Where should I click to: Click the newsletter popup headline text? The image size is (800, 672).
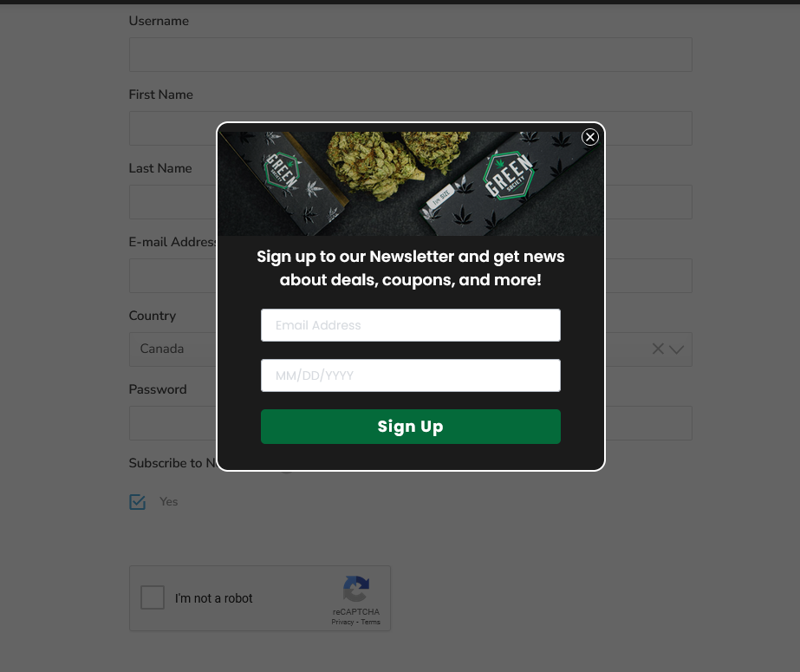click(x=410, y=268)
